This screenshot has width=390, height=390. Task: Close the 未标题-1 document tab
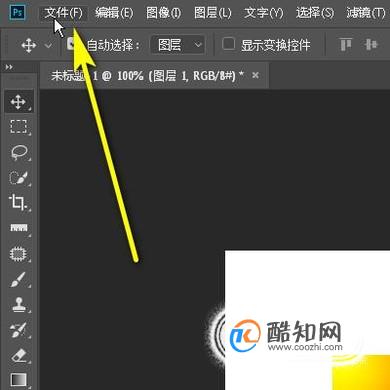pos(255,75)
